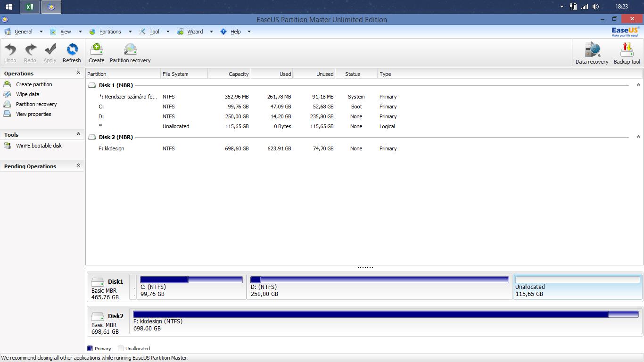Click the Partitions menu pie icon
This screenshot has height=362, width=644.
(92, 32)
